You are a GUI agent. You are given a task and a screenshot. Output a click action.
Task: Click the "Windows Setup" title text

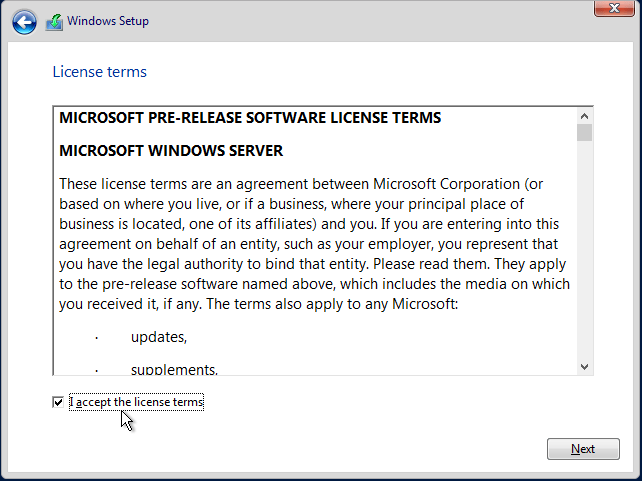click(x=108, y=21)
